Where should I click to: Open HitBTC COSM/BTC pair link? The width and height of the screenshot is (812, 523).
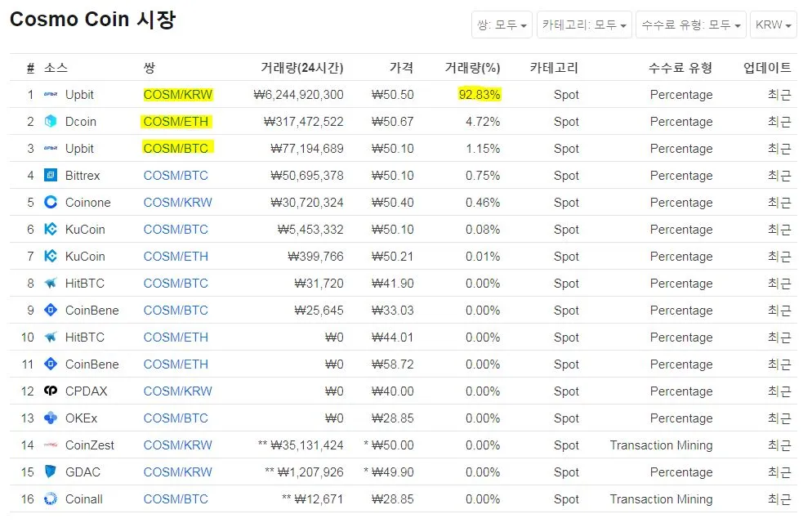pyautogui.click(x=176, y=284)
